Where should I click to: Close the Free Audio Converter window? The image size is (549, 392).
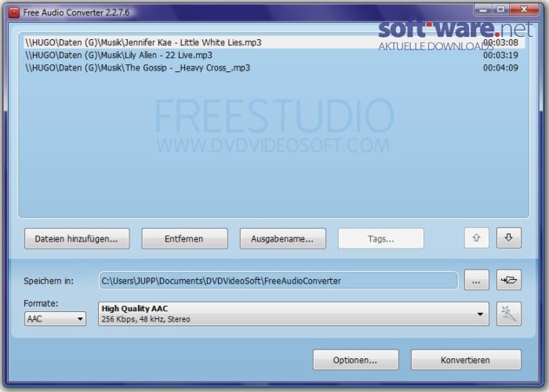coord(524,9)
